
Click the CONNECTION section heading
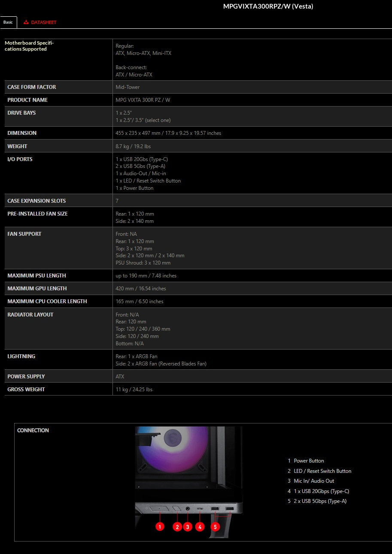tap(33, 430)
